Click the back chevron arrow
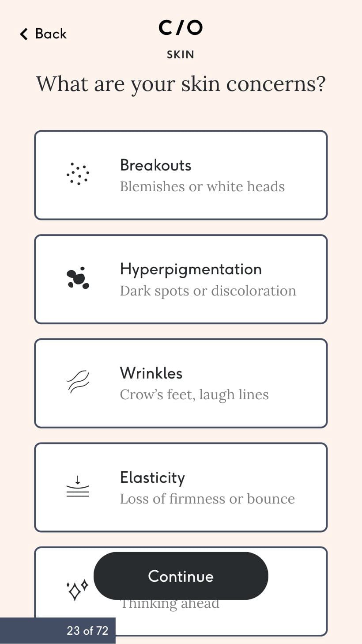 24,34
